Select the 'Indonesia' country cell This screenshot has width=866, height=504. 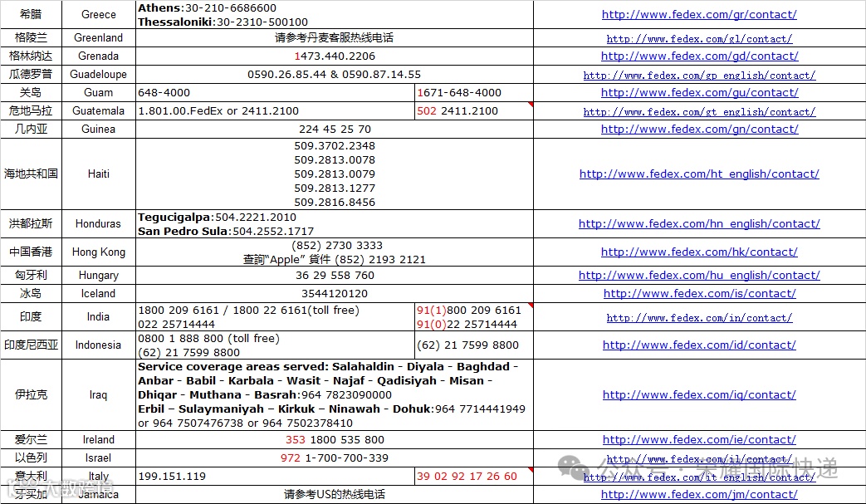99,345
